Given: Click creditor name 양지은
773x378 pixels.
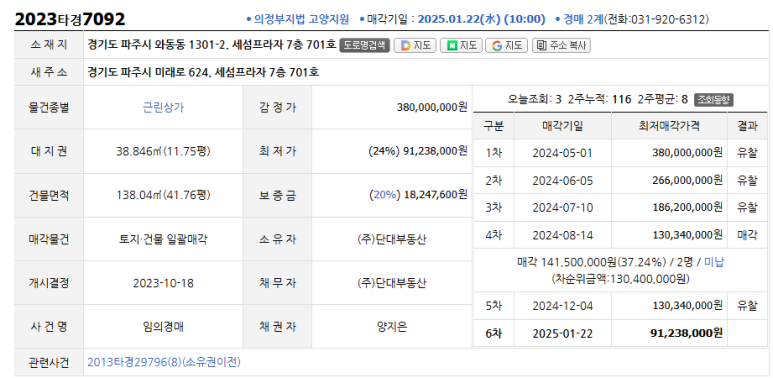Looking at the screenshot, I should [x=392, y=326].
